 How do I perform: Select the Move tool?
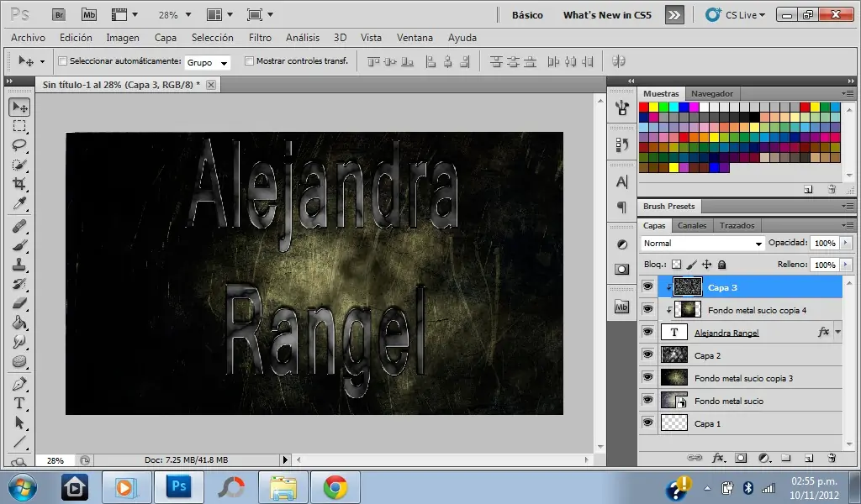20,106
